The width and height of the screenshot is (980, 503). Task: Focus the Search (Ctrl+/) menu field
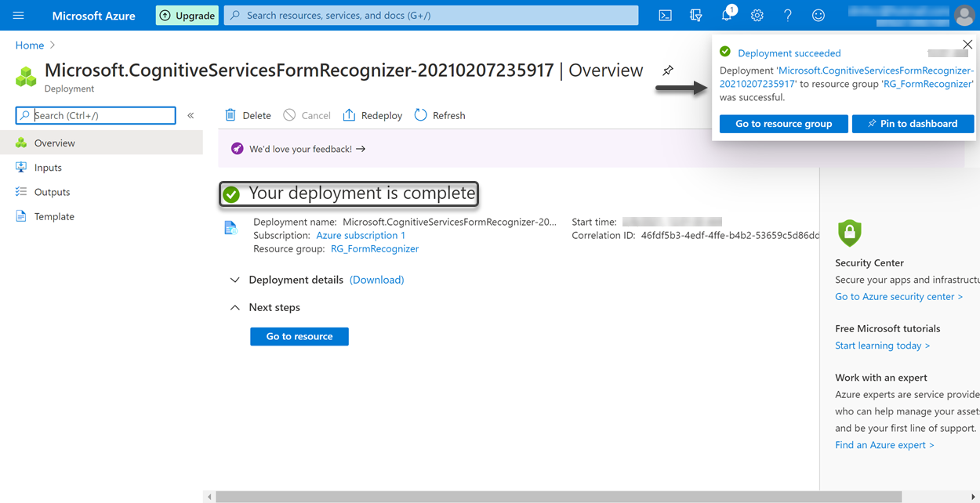pyautogui.click(x=96, y=115)
